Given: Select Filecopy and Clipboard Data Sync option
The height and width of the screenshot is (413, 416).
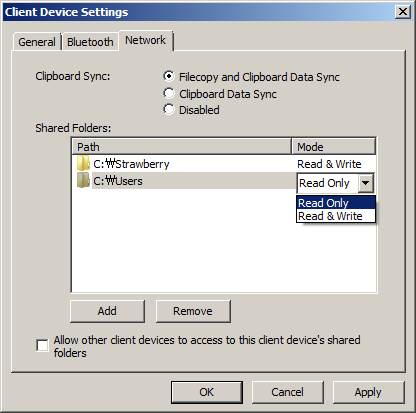Looking at the screenshot, I should [x=169, y=76].
